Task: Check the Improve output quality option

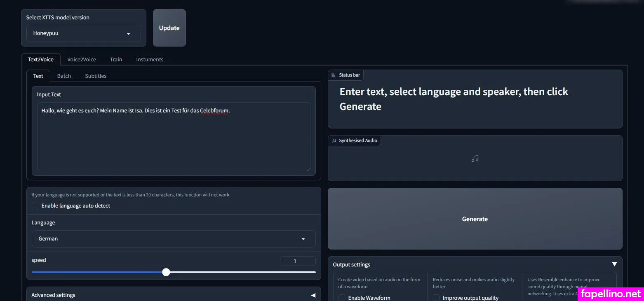Action: [x=436, y=297]
